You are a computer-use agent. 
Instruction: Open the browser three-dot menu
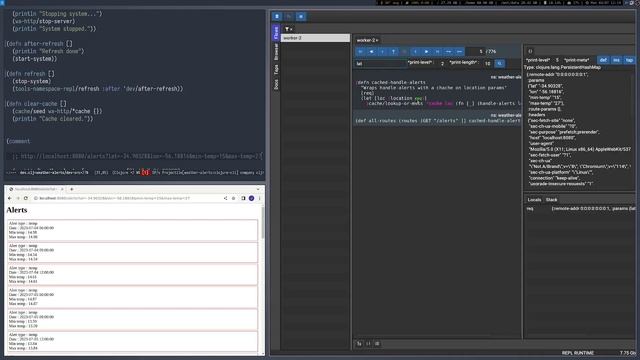[260, 198]
